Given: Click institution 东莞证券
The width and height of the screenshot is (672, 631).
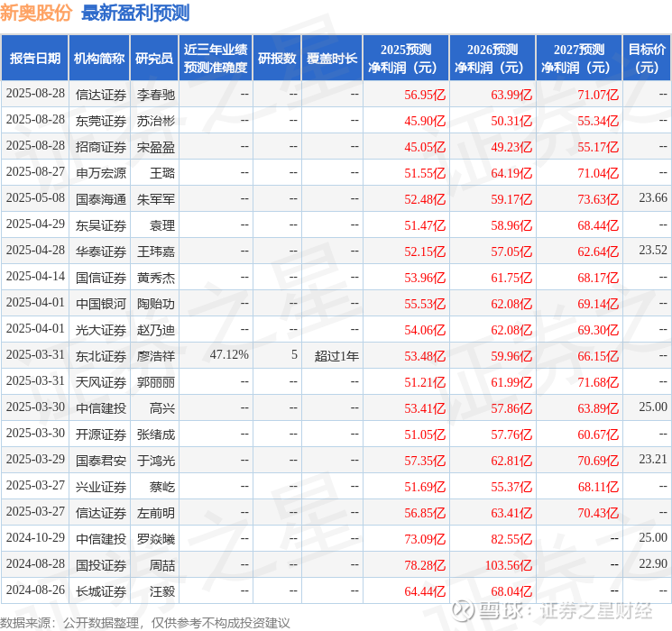Looking at the screenshot, I should coord(101,121).
